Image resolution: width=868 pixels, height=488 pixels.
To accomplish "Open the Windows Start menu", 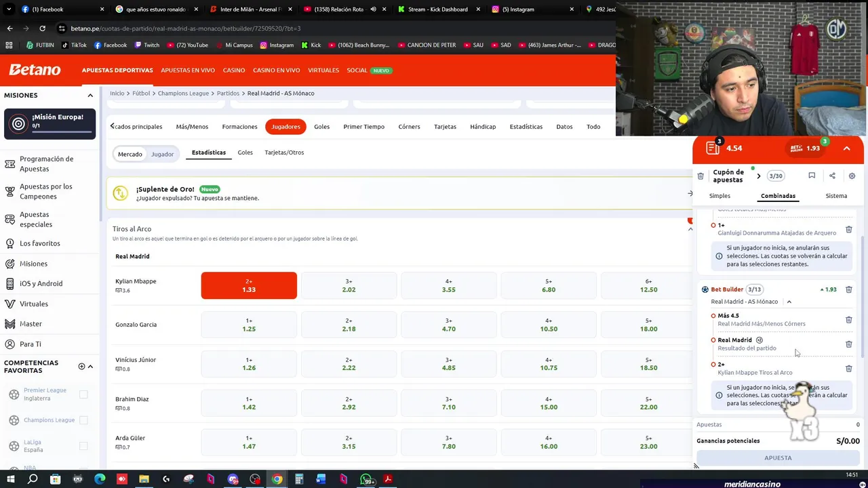I will pos(10,479).
